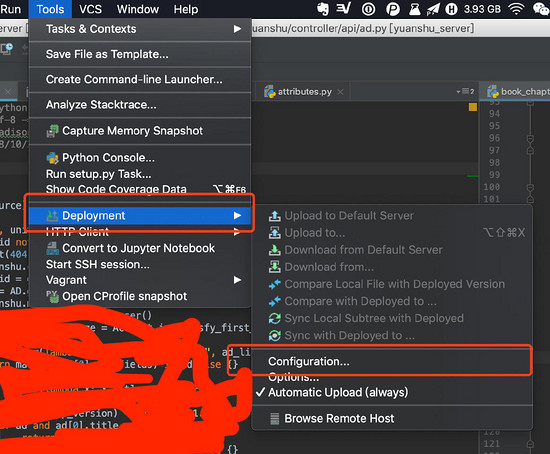
Task: Click the Evernote menu bar icon
Action: [x=323, y=9]
